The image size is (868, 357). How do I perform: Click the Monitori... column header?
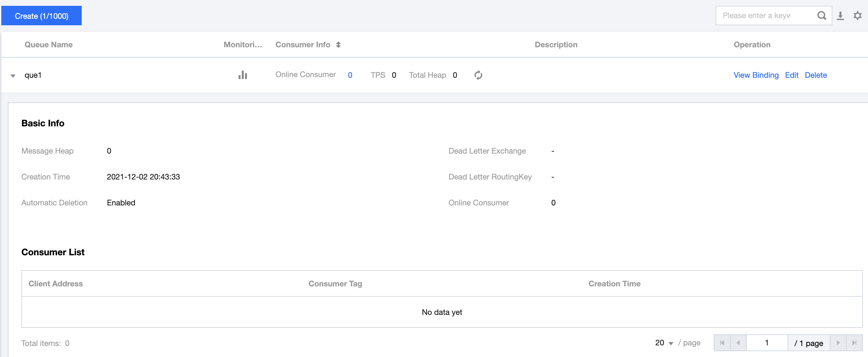point(243,45)
